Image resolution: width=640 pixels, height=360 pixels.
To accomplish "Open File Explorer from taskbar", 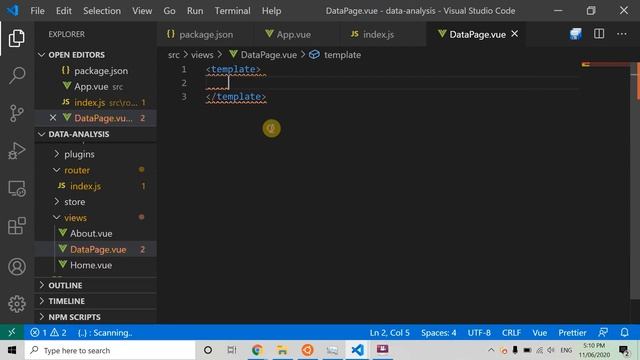I will click(x=282, y=350).
